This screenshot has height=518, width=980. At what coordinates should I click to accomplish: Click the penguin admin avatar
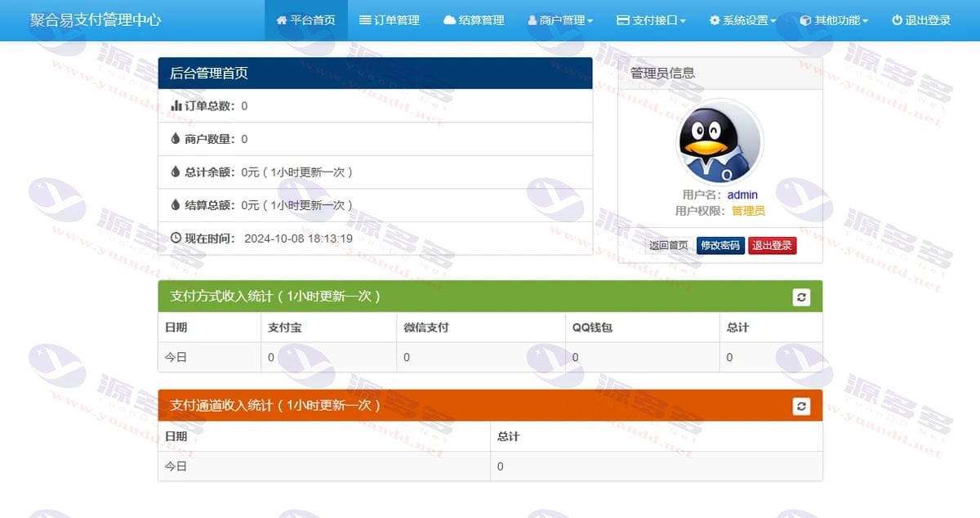720,142
